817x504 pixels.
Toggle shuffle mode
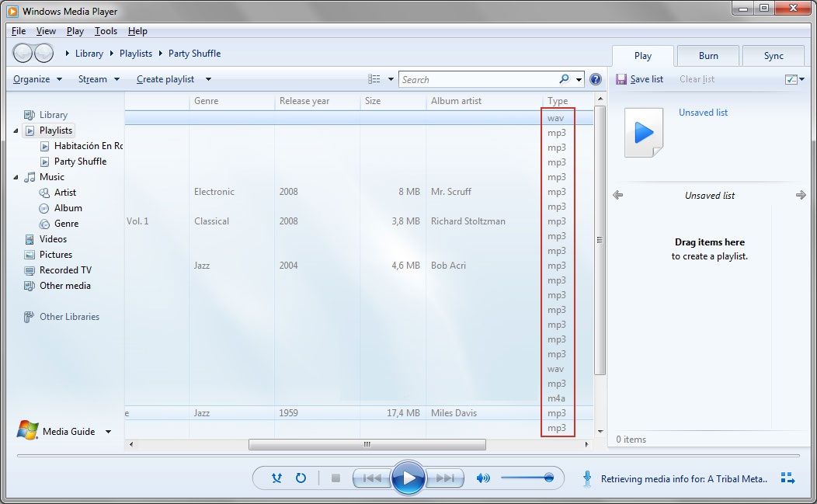pyautogui.click(x=276, y=478)
